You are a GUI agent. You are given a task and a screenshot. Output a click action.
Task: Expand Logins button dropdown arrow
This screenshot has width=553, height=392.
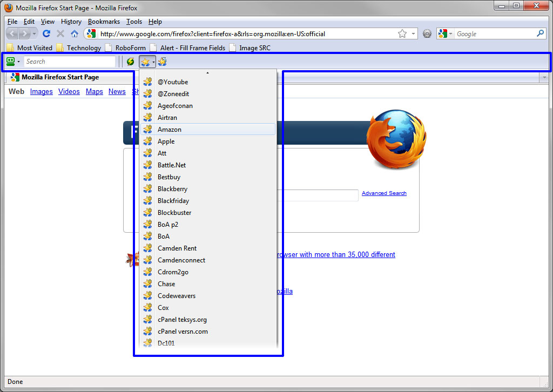click(x=153, y=62)
